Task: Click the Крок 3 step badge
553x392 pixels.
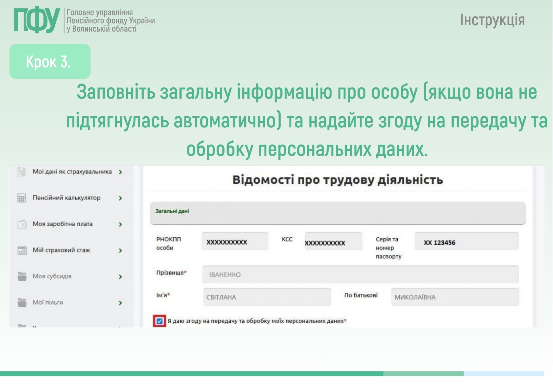Action: tap(50, 61)
